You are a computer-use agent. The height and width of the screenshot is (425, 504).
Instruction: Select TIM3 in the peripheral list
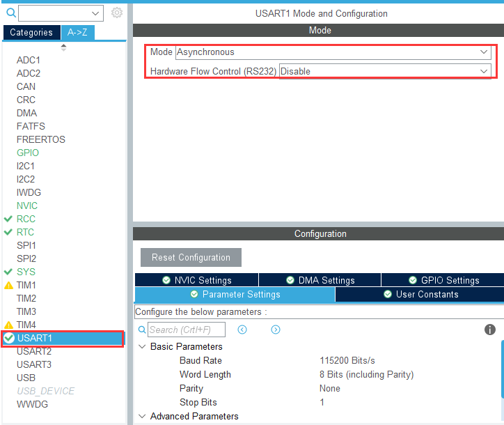pos(26,311)
